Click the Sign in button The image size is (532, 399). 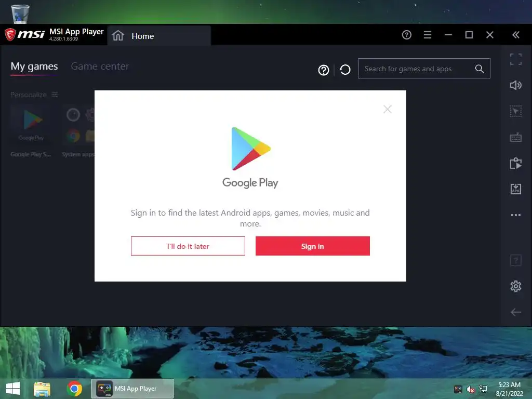(312, 246)
